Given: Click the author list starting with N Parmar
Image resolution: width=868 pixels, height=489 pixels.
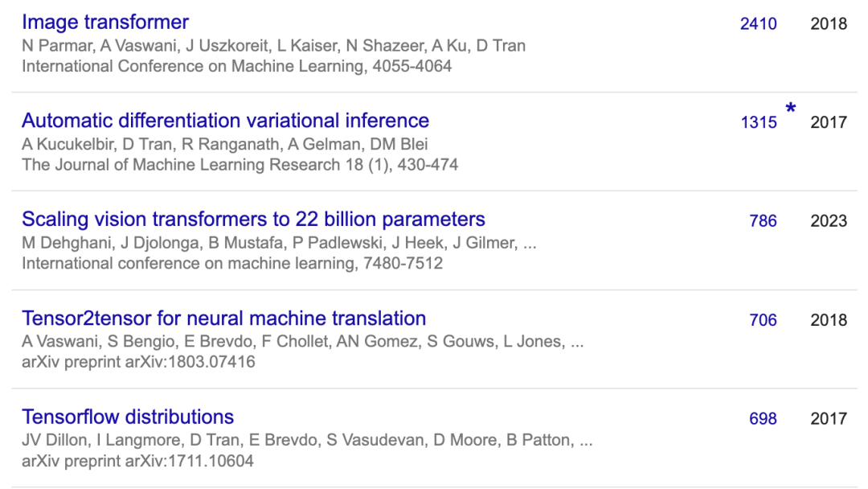Looking at the screenshot, I should click(x=273, y=46).
